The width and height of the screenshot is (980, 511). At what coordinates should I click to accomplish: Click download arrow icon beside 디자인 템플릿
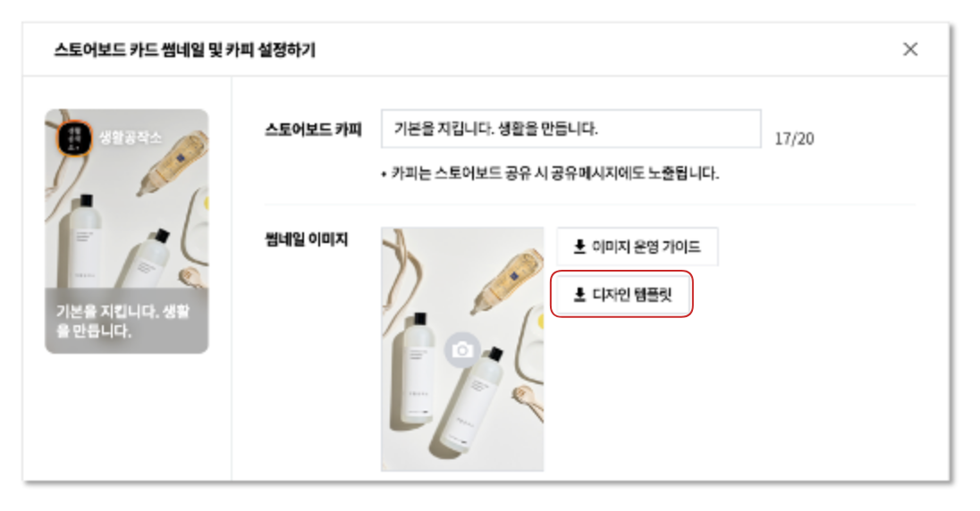[x=579, y=294]
